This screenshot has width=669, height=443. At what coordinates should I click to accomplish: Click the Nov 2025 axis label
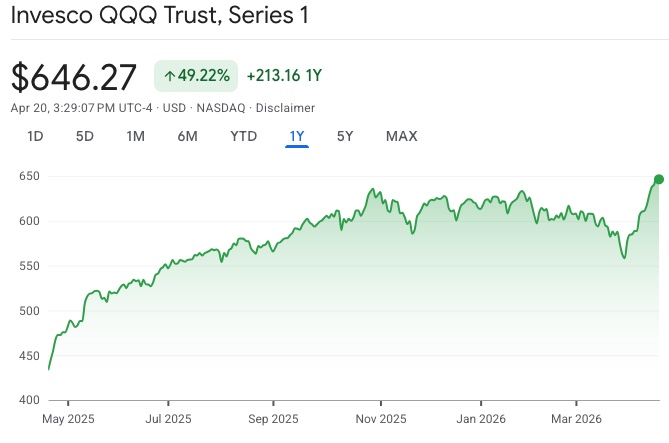tap(380, 418)
